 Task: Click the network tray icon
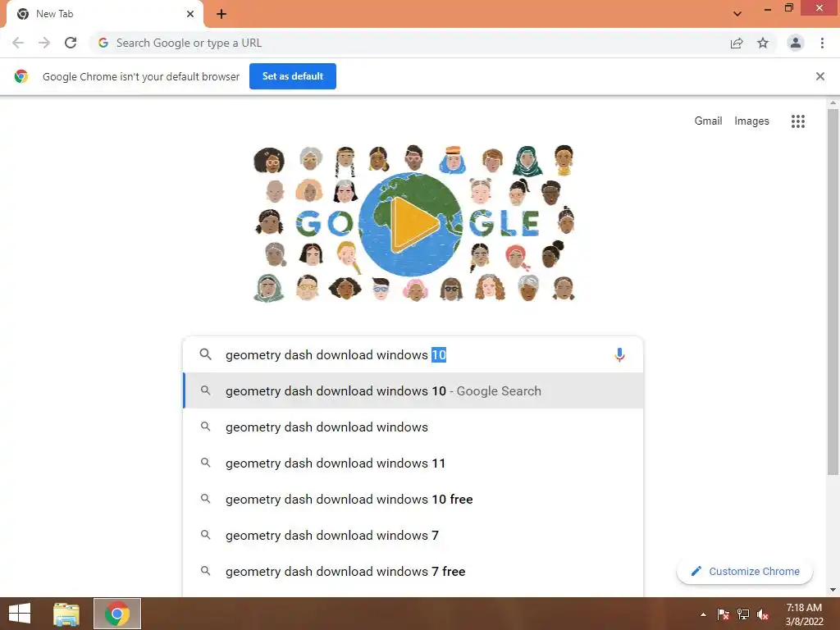click(x=743, y=614)
